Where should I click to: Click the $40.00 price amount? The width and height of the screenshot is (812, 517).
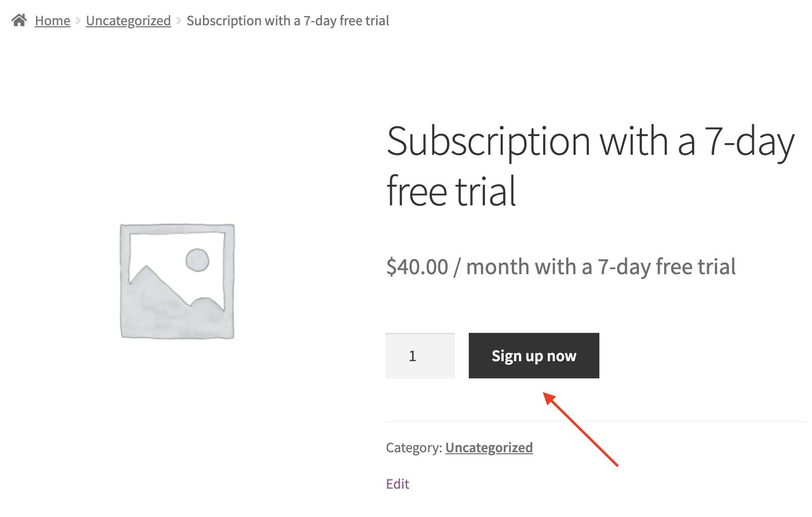[417, 267]
